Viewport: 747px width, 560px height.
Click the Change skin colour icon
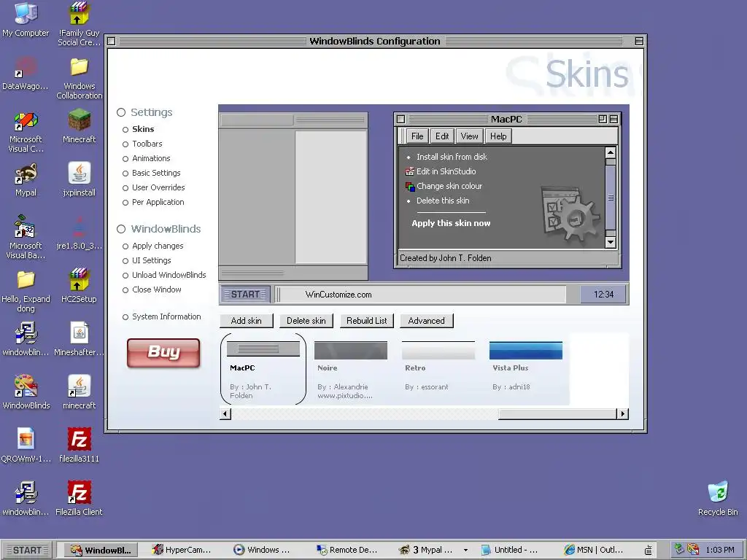pyautogui.click(x=409, y=186)
